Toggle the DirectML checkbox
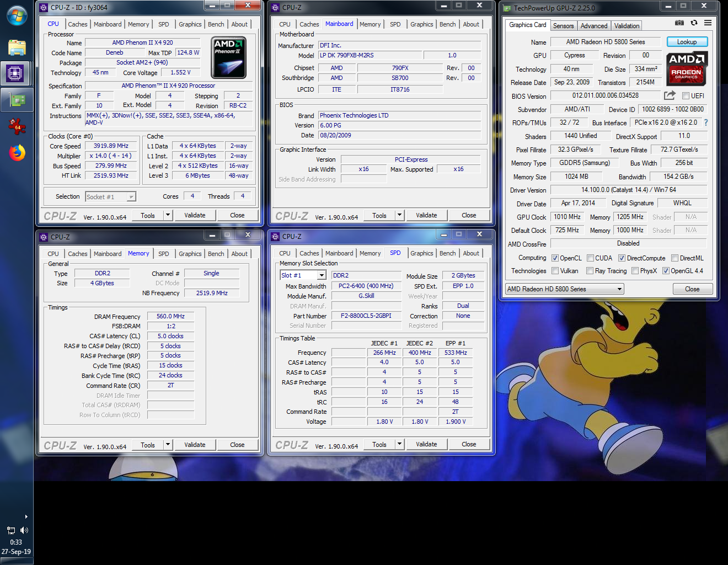This screenshot has width=728, height=565. pyautogui.click(x=675, y=258)
